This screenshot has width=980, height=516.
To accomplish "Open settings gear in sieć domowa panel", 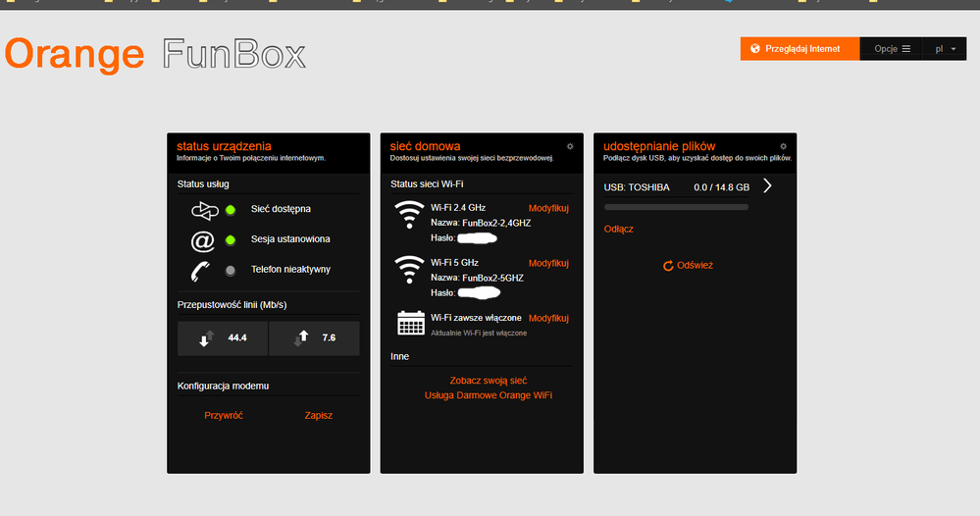I will [x=570, y=145].
